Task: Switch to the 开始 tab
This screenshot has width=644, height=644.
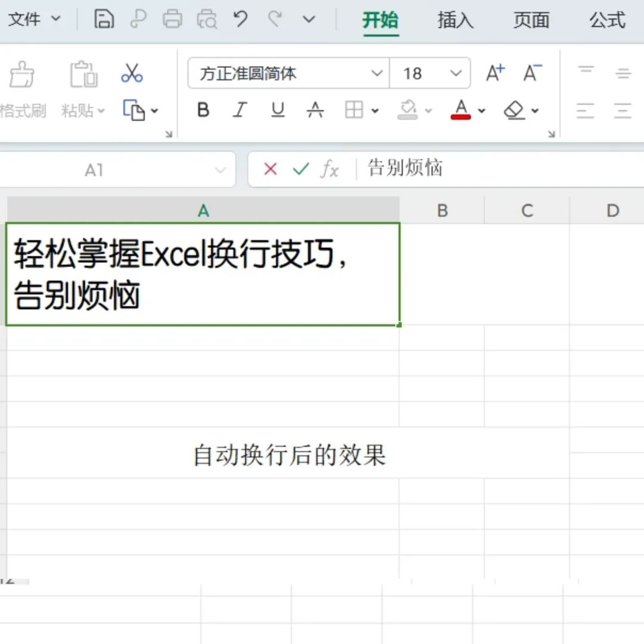Action: pyautogui.click(x=380, y=20)
